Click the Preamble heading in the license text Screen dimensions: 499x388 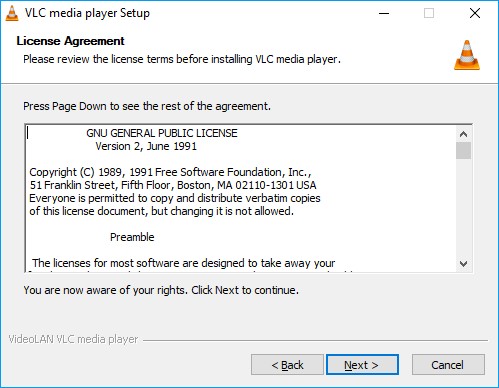132,237
